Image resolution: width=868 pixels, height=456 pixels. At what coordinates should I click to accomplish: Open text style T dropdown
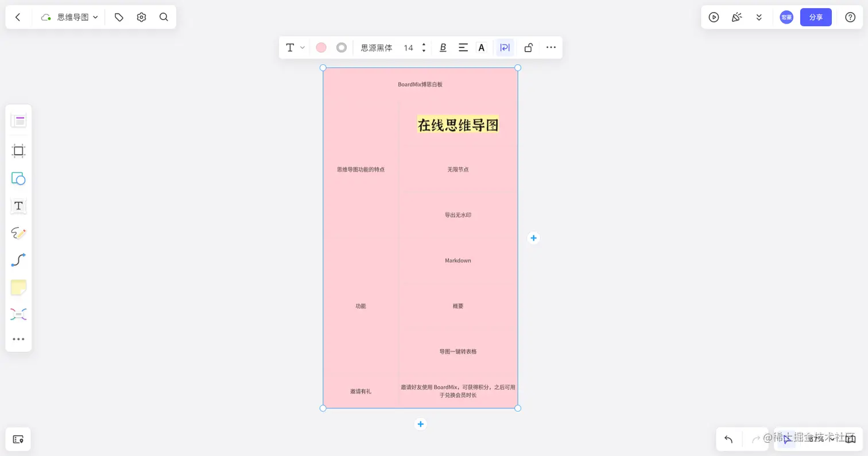(295, 48)
